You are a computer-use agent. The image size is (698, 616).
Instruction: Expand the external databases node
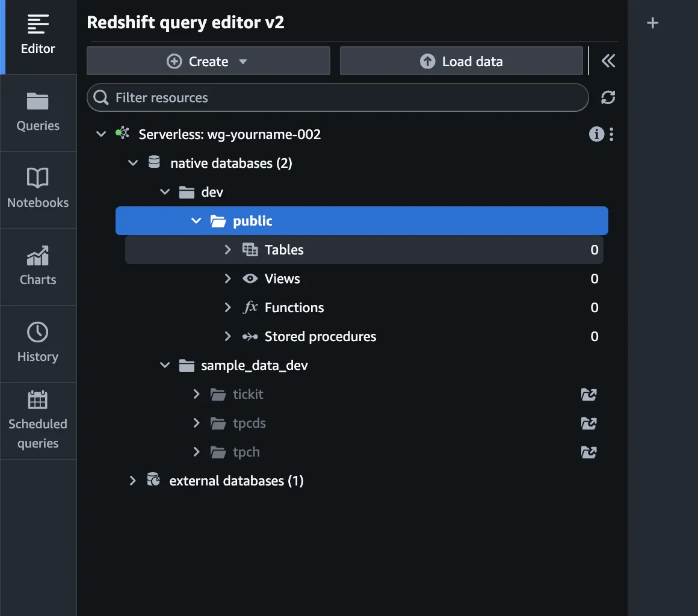pyautogui.click(x=133, y=481)
